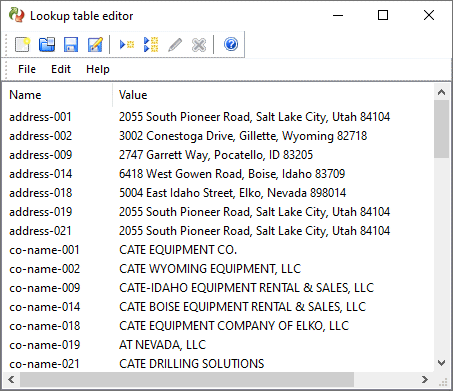Select the address-009 row name
The width and height of the screenshot is (453, 391).
40,155
